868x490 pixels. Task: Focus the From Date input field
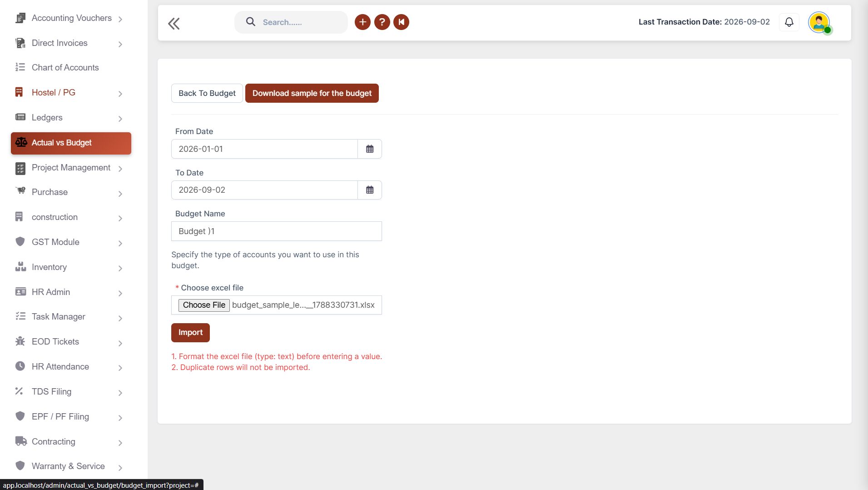pos(264,149)
